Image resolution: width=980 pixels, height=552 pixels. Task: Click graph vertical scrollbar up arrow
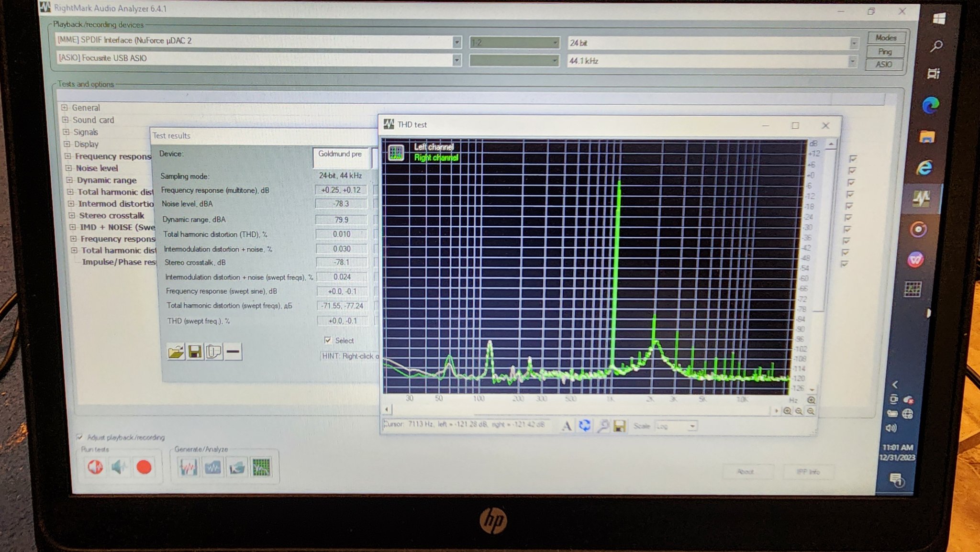coord(831,144)
